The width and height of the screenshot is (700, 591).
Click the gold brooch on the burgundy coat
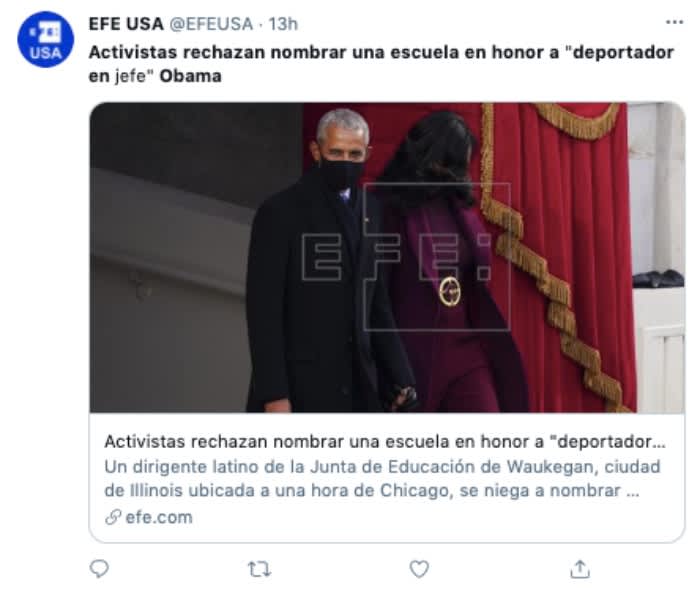(x=450, y=291)
